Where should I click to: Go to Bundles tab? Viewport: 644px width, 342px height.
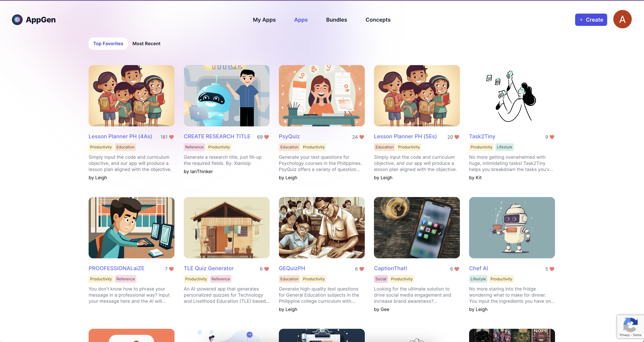pos(336,20)
